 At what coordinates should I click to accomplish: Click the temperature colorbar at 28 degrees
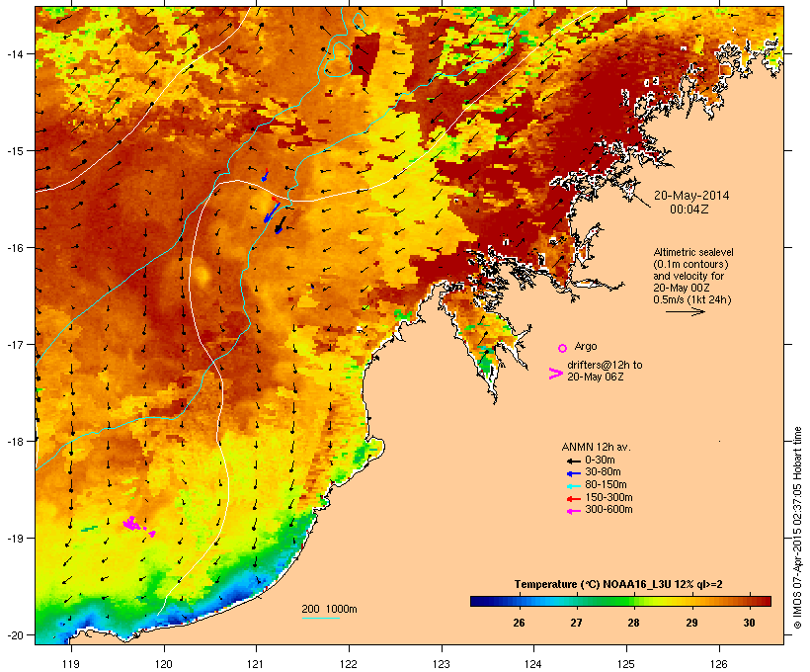coord(634,601)
